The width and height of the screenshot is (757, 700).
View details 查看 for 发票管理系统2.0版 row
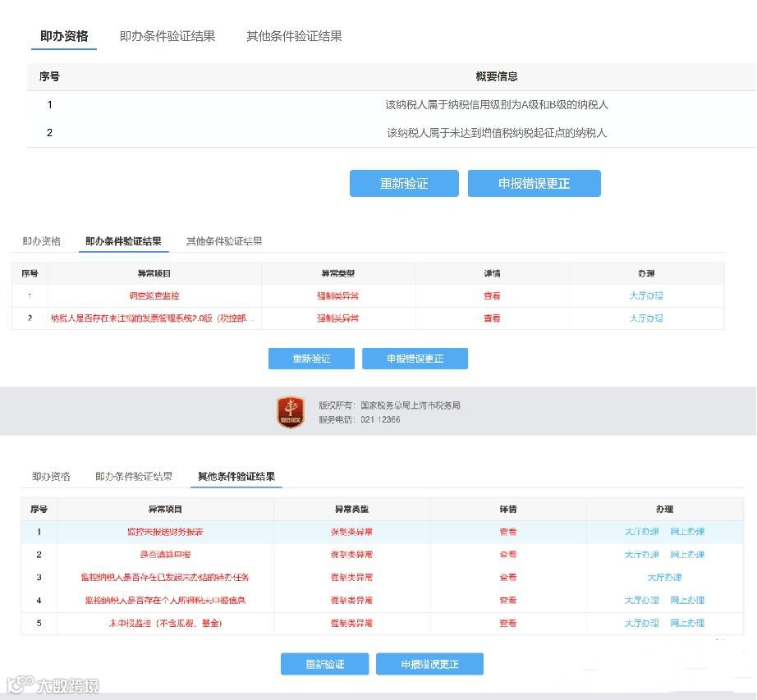point(492,318)
